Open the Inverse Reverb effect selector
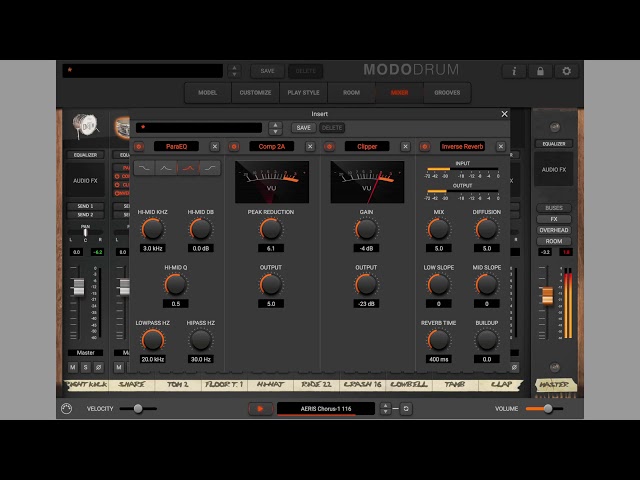 coord(462,147)
